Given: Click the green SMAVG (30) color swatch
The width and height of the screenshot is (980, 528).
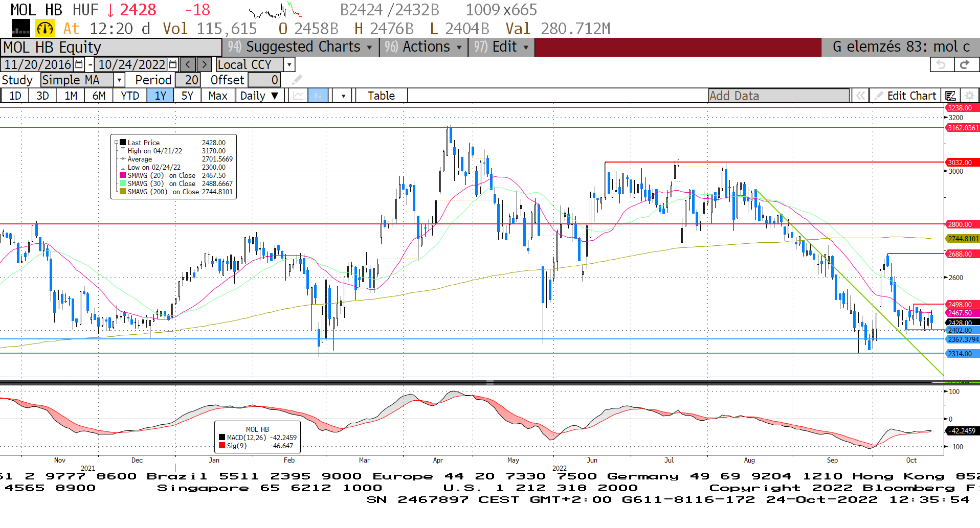Looking at the screenshot, I should (123, 183).
